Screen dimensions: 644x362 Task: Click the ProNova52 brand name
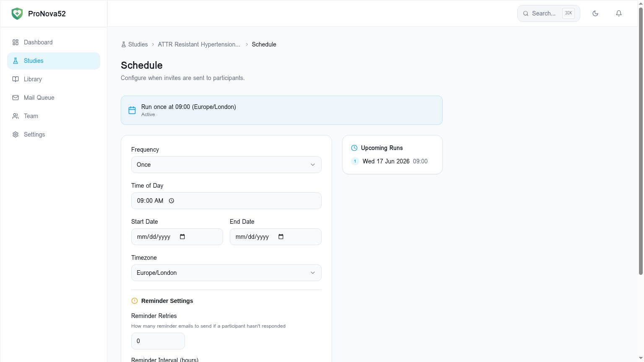pos(47,13)
